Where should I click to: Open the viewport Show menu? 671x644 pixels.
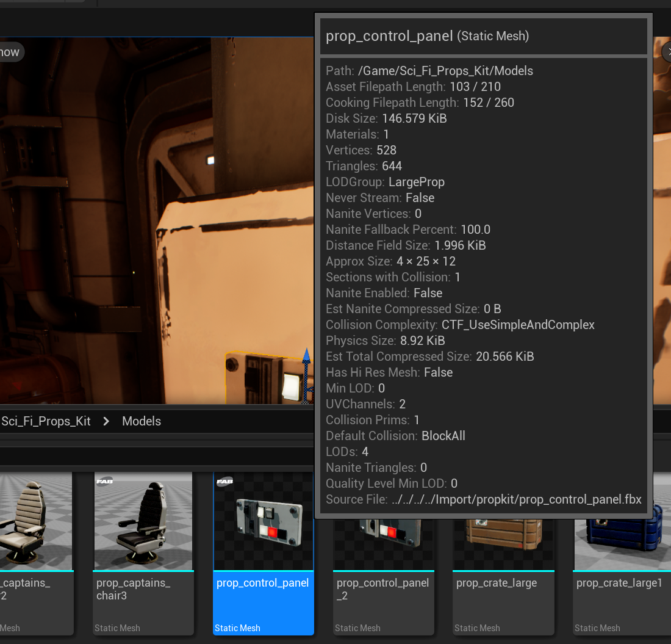click(x=10, y=52)
